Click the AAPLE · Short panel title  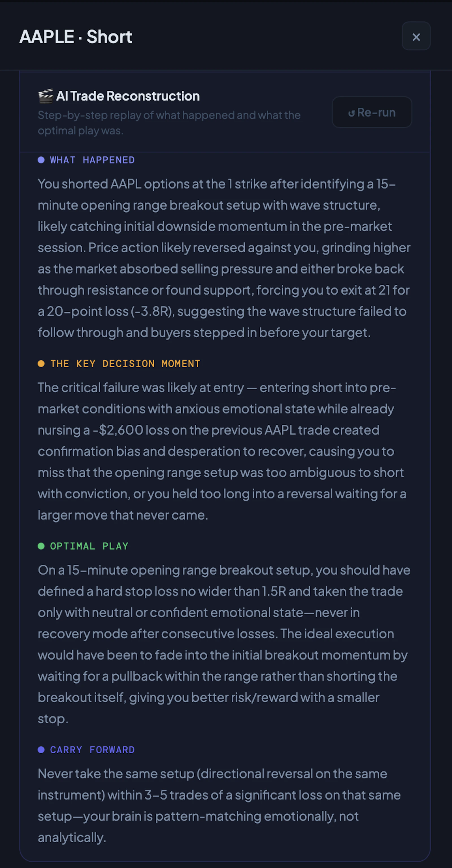pyautogui.click(x=75, y=36)
